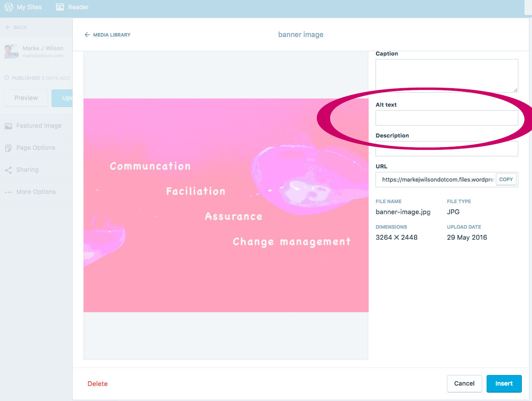
Task: Expand the Featured Image section
Action: [x=39, y=126]
